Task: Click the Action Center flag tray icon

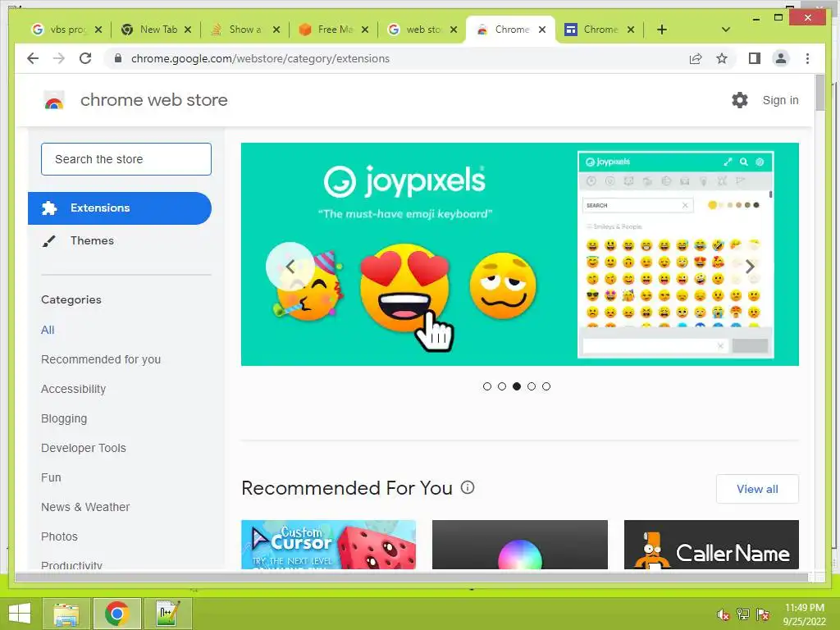Action: click(763, 614)
